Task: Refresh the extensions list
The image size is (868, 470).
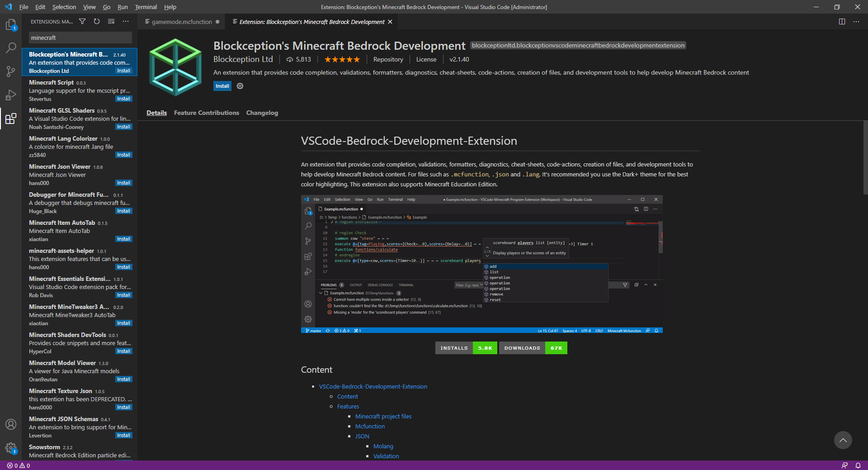Action: click(97, 21)
